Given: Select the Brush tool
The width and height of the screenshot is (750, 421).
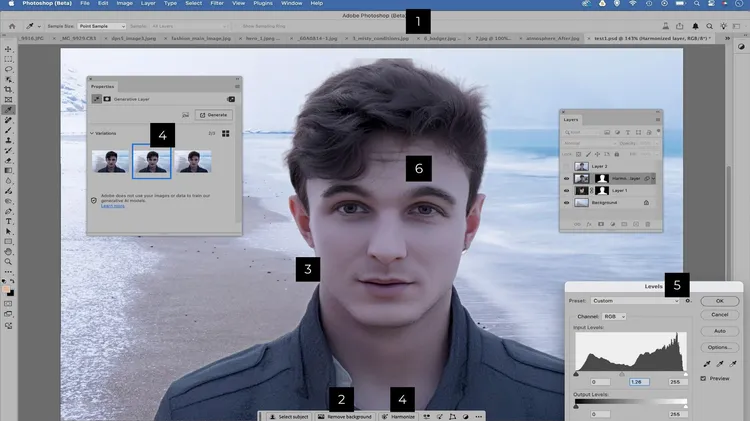Looking at the screenshot, I should pyautogui.click(x=8, y=130).
